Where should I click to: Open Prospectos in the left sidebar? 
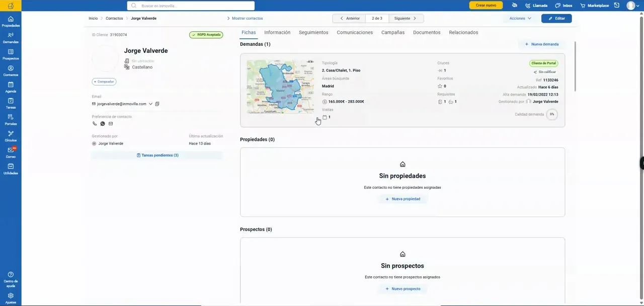[x=11, y=54]
